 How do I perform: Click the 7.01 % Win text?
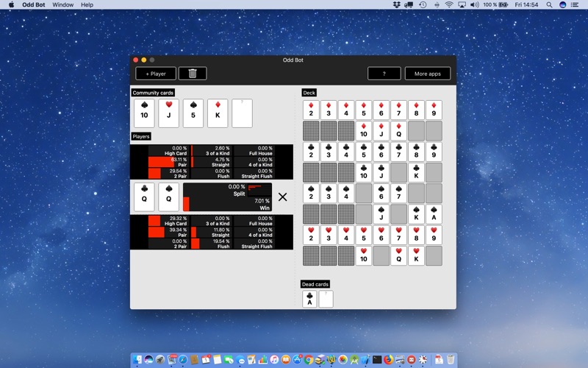(262, 205)
